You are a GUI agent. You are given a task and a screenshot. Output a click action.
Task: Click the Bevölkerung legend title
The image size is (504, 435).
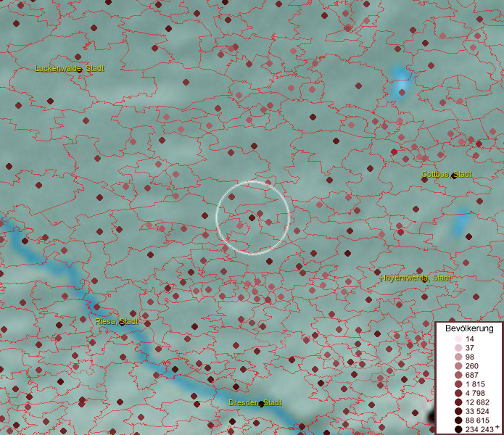[x=469, y=328]
